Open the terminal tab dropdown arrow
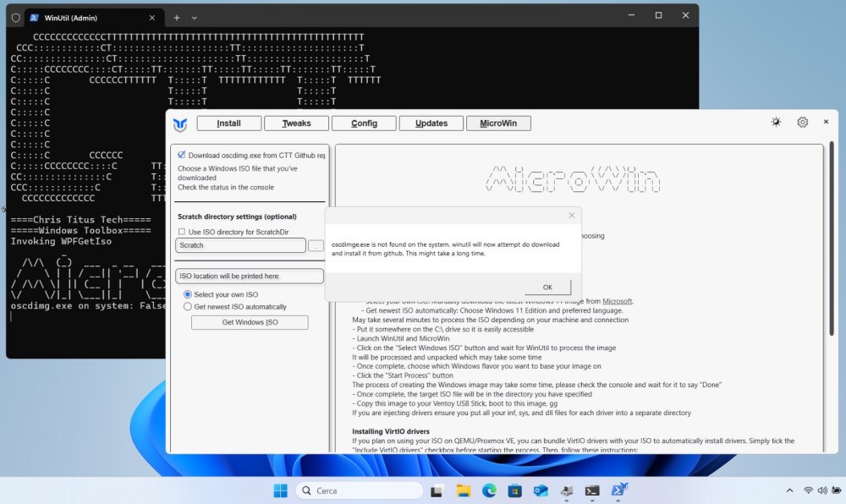 coord(195,17)
